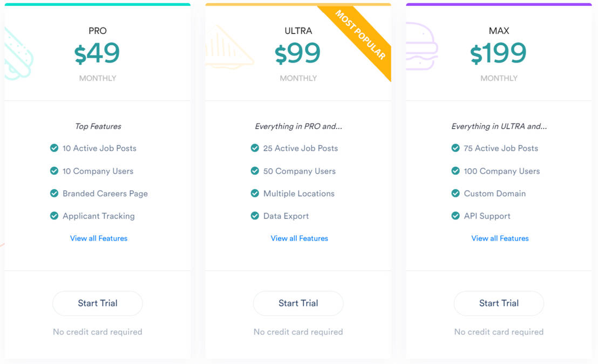Click the checkmark beside Custom Domain

click(456, 193)
